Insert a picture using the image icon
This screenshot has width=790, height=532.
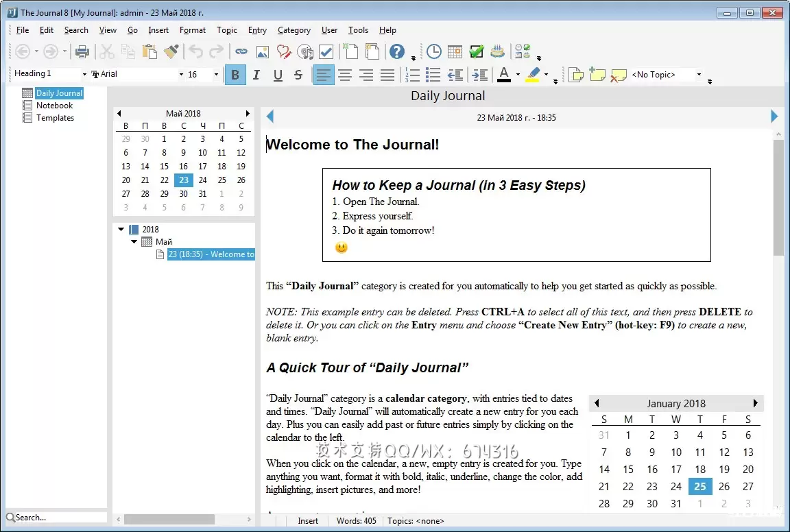[263, 51]
